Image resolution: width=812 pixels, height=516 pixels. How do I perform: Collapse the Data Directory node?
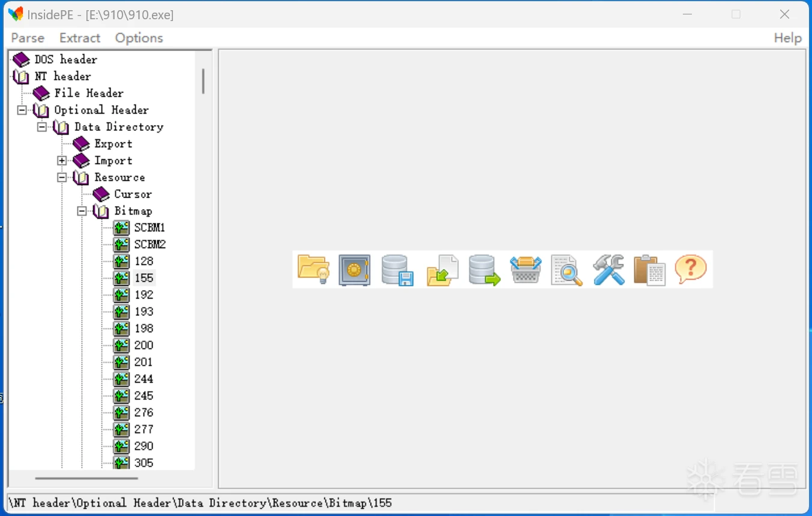pyautogui.click(x=42, y=127)
